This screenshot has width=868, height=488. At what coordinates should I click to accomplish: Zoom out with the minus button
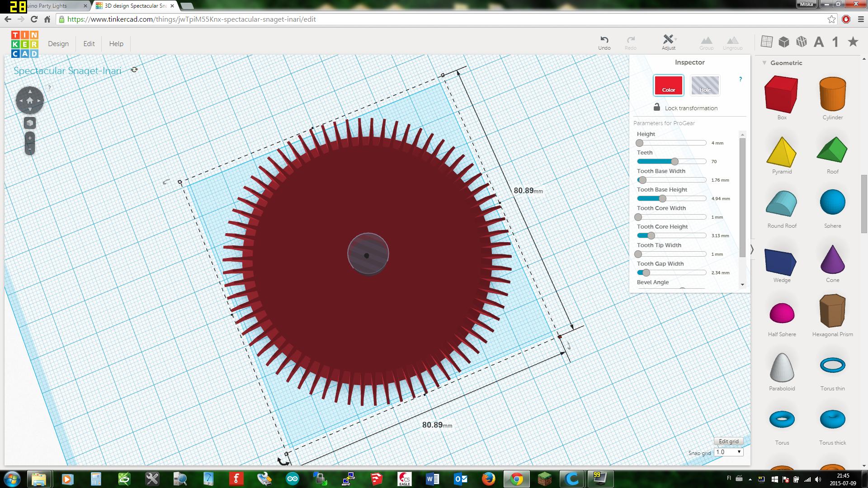click(x=30, y=149)
